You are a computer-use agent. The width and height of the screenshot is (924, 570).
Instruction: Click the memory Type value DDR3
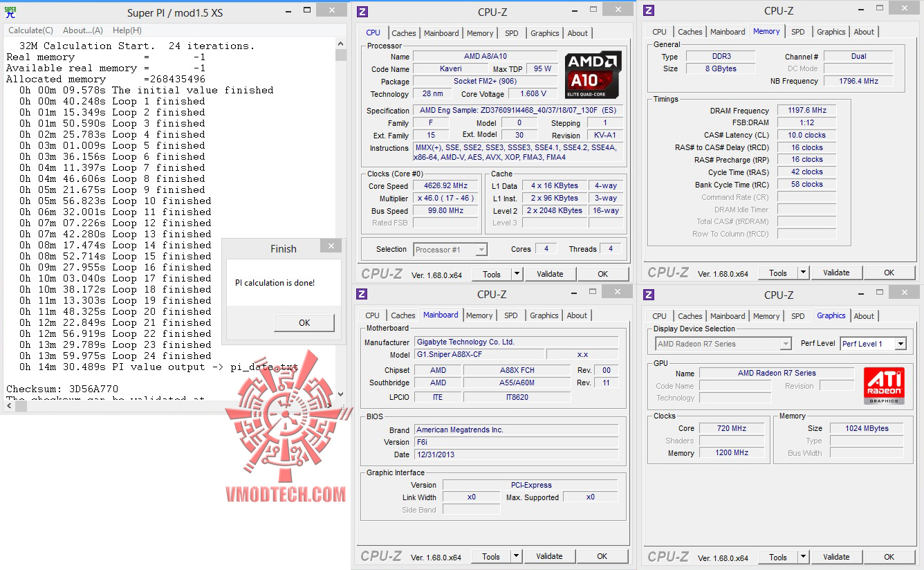coord(721,57)
